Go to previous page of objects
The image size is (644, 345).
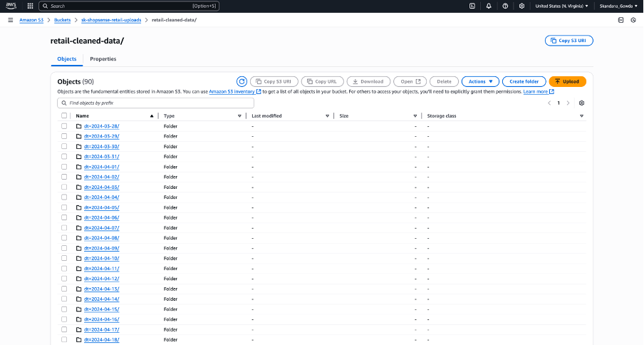549,103
